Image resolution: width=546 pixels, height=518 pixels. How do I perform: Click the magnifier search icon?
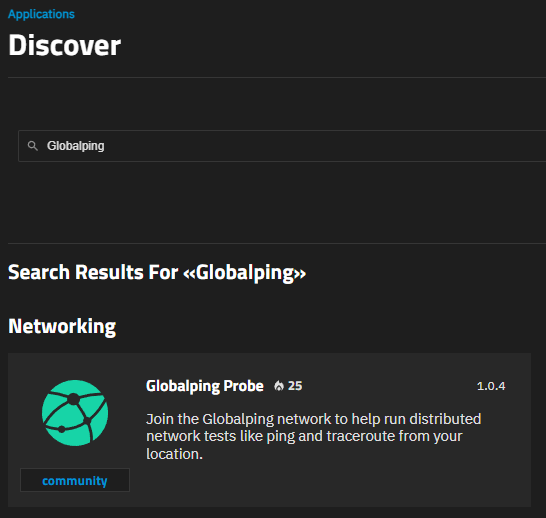coord(33,146)
